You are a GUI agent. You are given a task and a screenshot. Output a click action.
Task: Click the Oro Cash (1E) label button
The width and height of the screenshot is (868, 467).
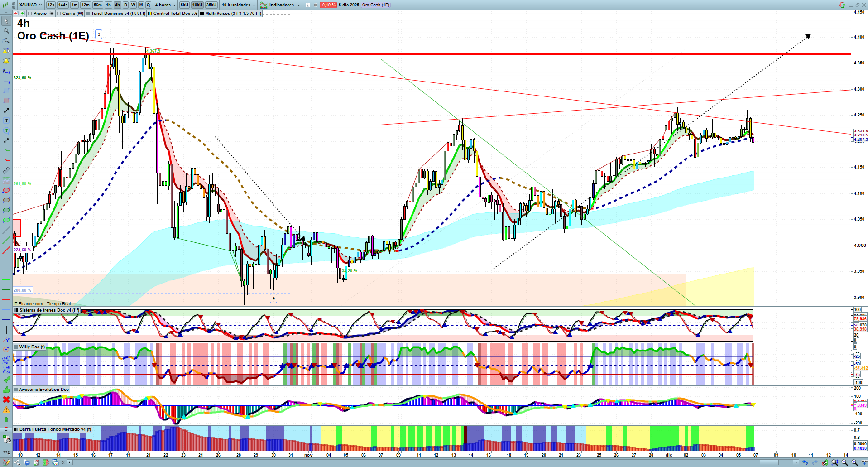375,5
